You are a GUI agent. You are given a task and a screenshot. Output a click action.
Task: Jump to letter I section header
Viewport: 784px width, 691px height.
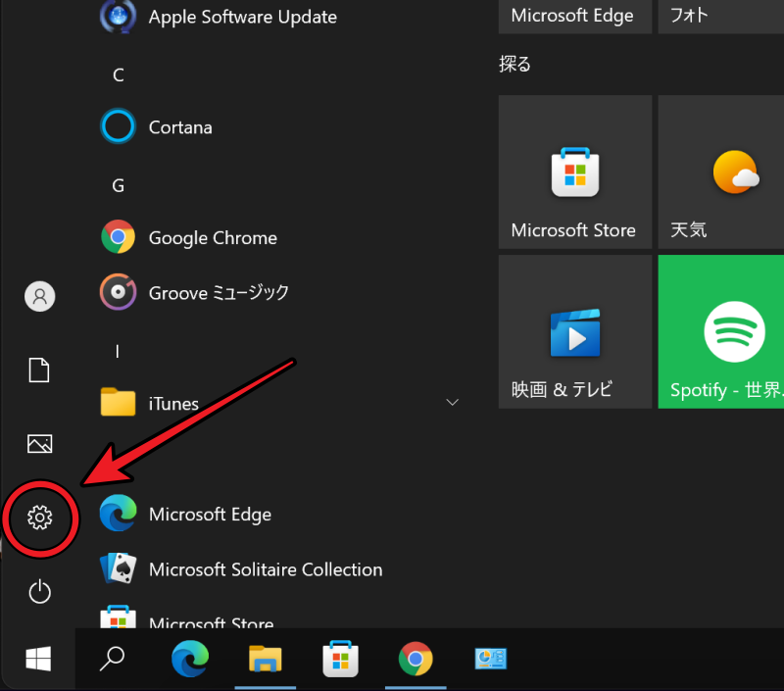pos(118,352)
